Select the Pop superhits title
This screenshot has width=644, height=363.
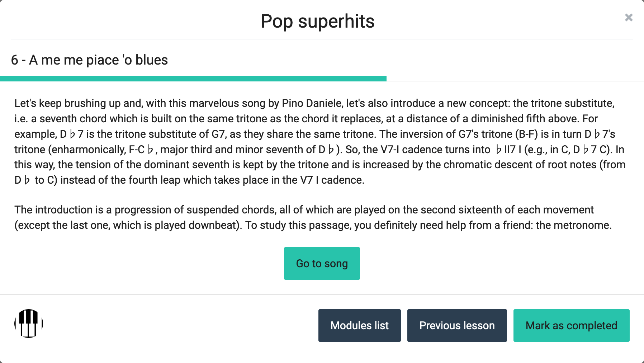pos(317,21)
